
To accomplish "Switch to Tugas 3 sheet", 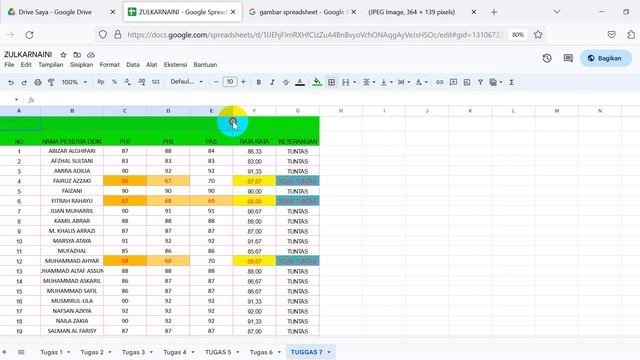I will pos(133,352).
